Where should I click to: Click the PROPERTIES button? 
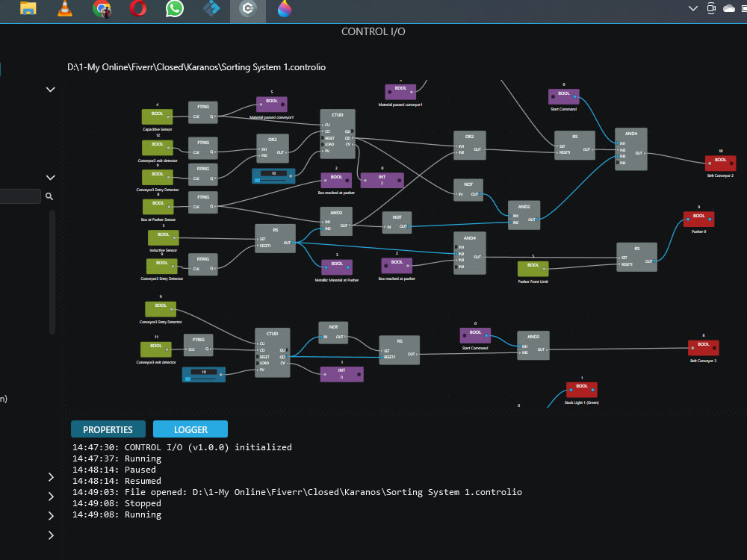(x=108, y=429)
